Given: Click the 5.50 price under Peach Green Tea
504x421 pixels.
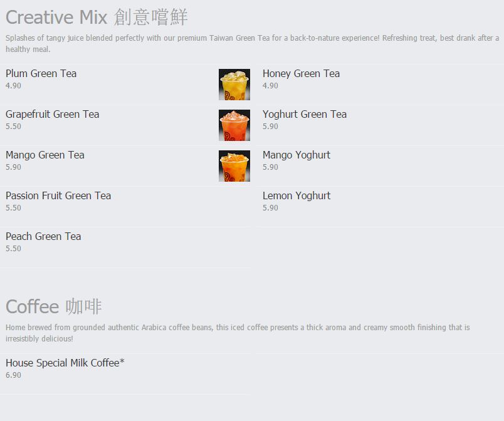Looking at the screenshot, I should coord(14,249).
